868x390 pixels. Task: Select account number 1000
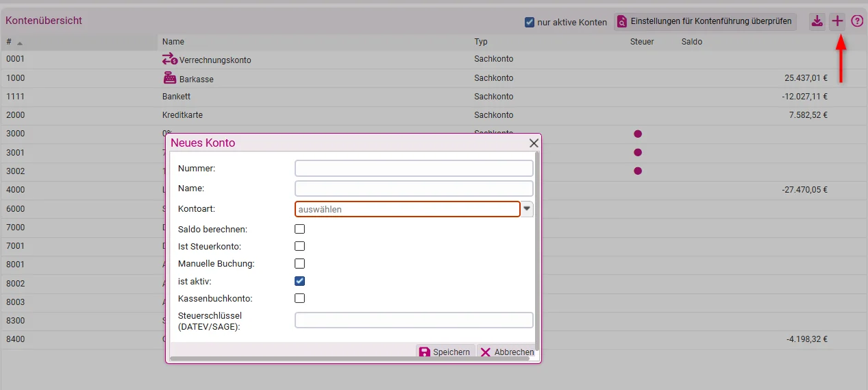click(x=15, y=78)
